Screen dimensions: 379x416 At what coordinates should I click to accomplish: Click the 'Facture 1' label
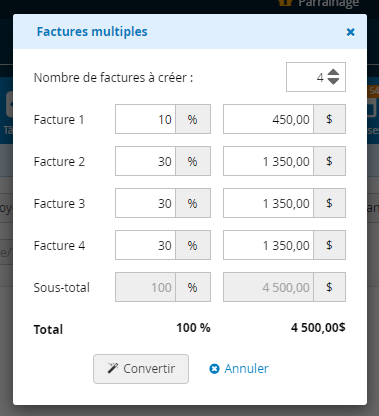tap(59, 119)
